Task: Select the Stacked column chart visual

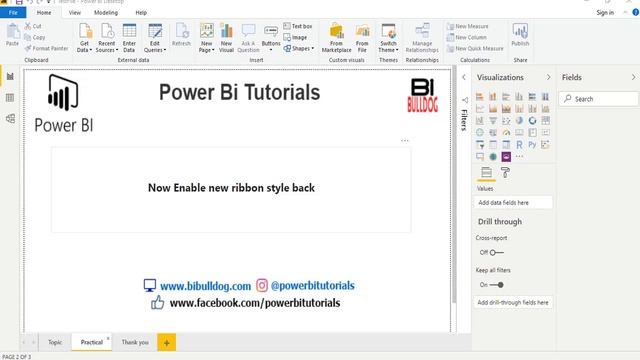Action: coord(493,97)
